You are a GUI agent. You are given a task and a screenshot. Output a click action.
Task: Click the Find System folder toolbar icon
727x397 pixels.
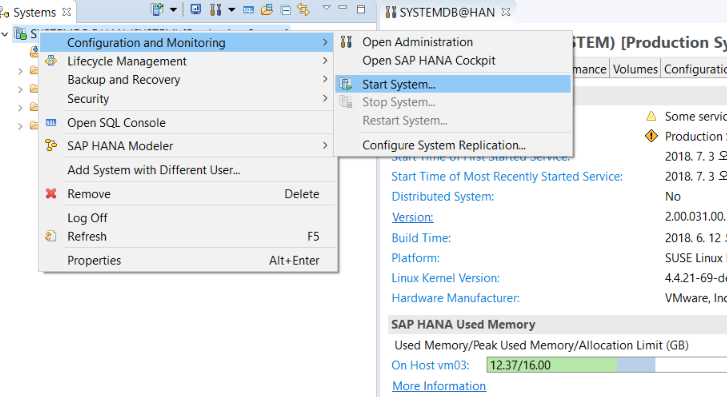pyautogui.click(x=267, y=9)
